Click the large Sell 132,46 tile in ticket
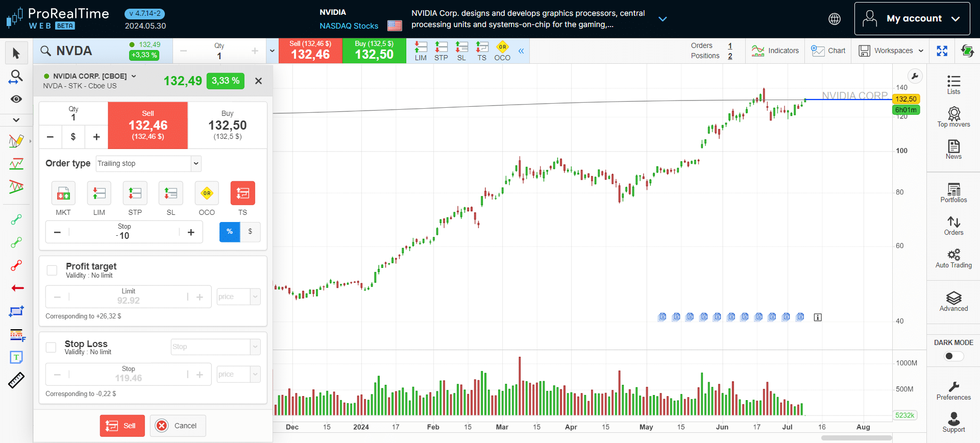This screenshot has height=443, width=980. [148, 126]
